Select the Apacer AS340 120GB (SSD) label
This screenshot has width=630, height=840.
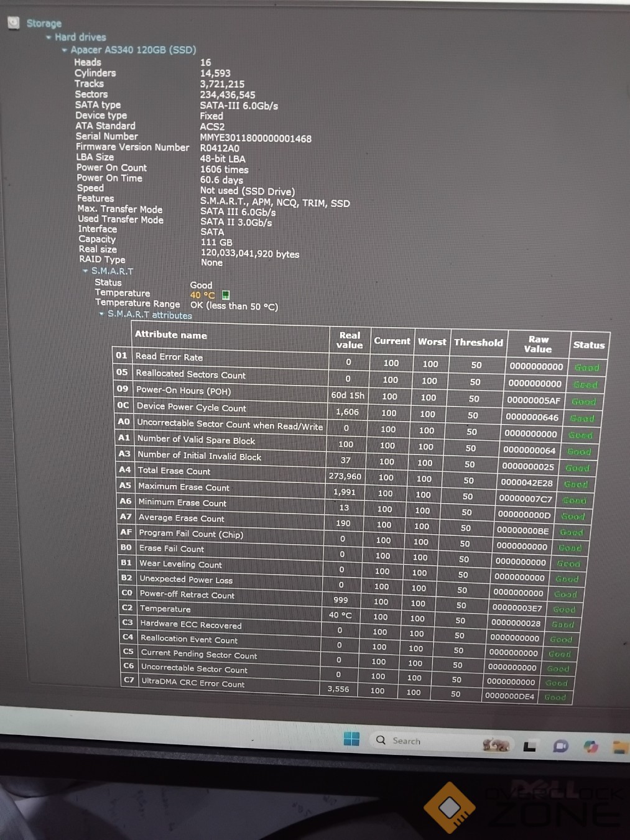pyautogui.click(x=133, y=50)
